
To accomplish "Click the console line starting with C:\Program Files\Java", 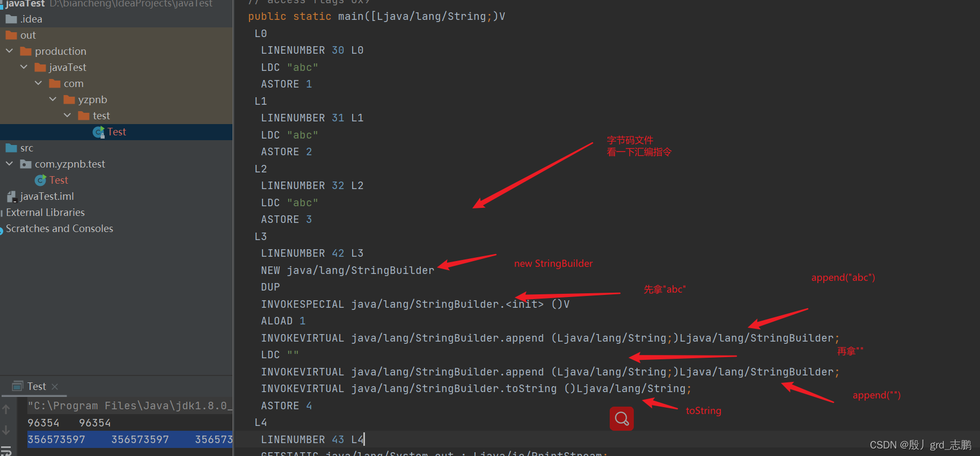I will (x=130, y=406).
